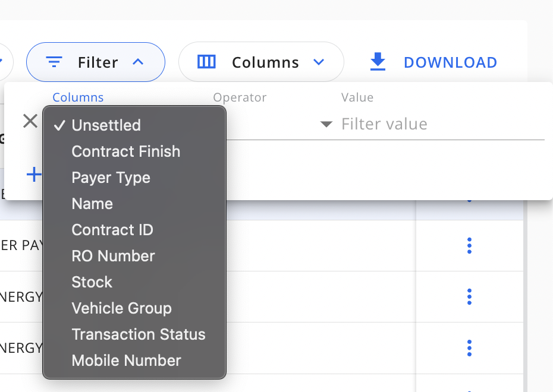
Task: Click the Columns field label
Action: [78, 97]
